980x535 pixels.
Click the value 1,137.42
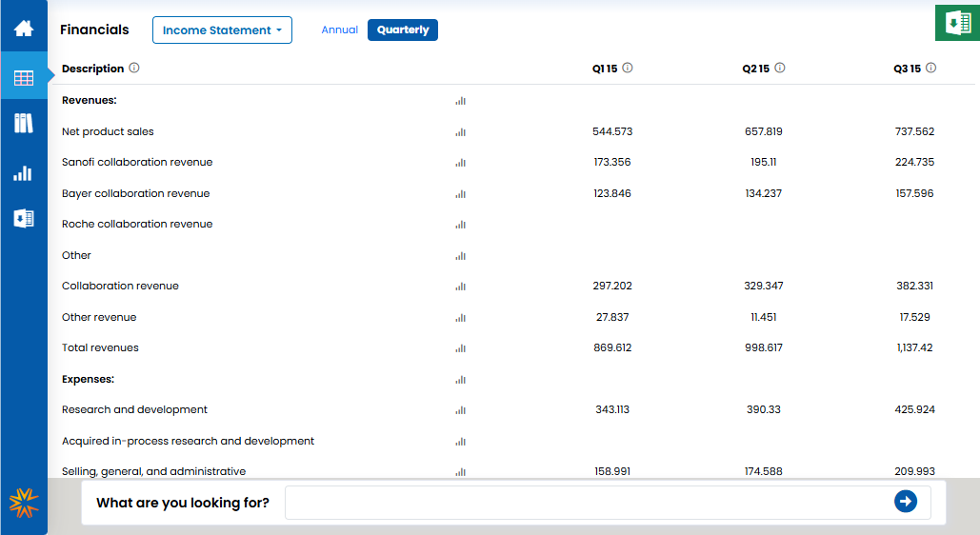click(x=915, y=347)
